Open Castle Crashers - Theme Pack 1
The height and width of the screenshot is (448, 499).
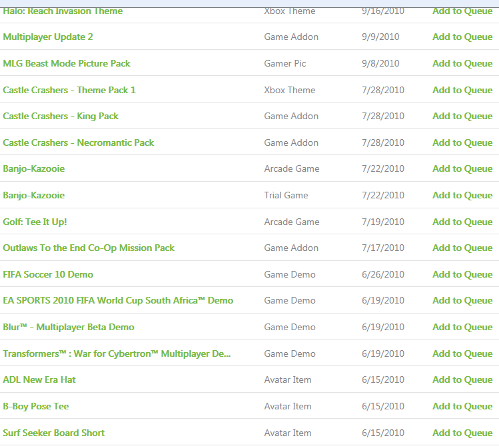coord(69,90)
